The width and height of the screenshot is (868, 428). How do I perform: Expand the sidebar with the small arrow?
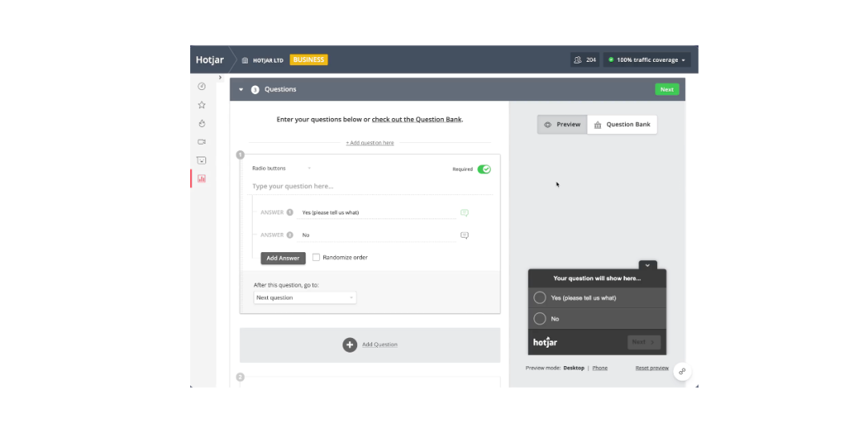[x=220, y=78]
